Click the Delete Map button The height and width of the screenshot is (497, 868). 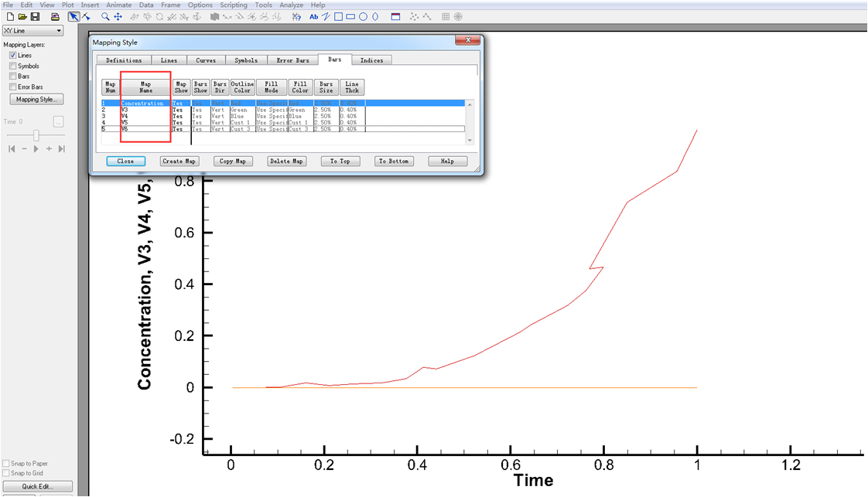[x=286, y=162]
